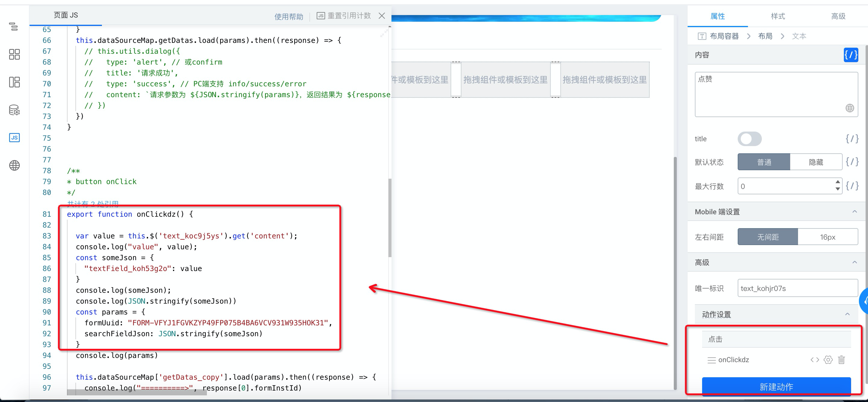
Task: Switch to 高级 tab
Action: click(838, 16)
